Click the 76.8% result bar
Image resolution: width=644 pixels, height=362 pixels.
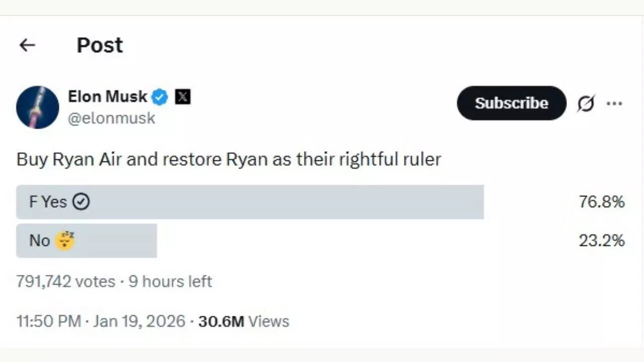coord(602,202)
